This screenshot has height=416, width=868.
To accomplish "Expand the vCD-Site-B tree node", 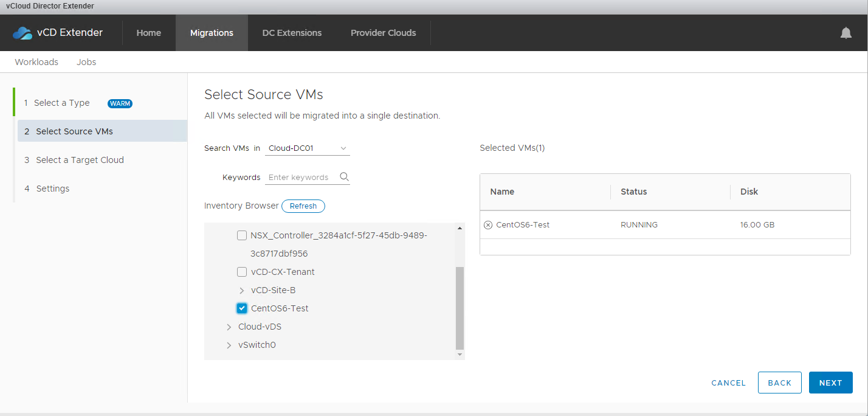I will click(x=242, y=291).
